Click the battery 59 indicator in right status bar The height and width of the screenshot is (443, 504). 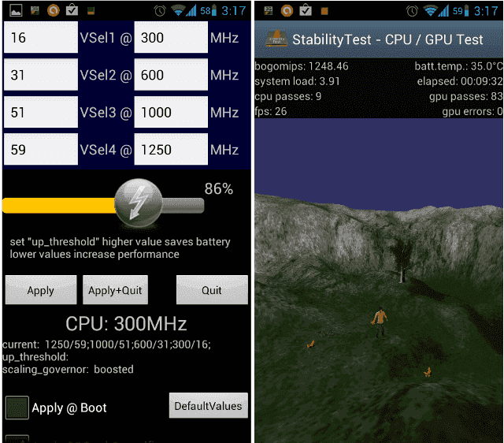coord(461,11)
